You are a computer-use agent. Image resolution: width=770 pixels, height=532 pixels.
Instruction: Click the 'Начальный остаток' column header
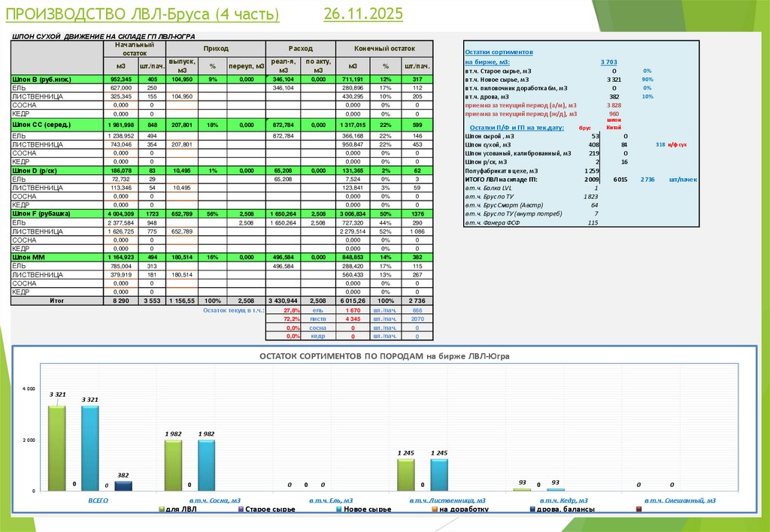click(x=135, y=49)
